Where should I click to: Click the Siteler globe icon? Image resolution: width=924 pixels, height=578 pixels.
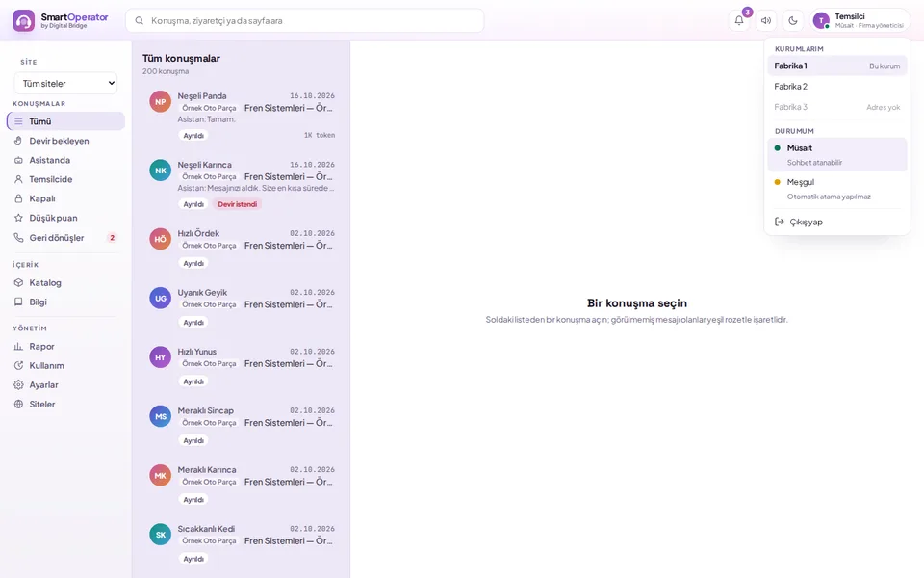[18, 404]
